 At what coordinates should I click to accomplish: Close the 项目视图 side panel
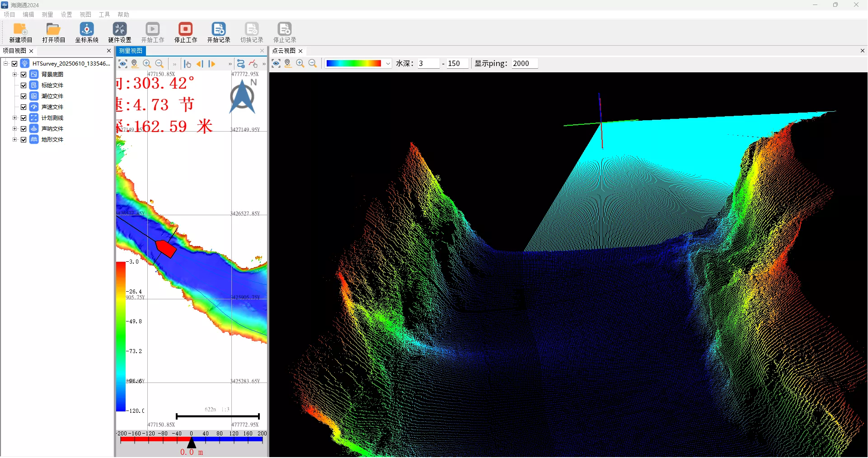109,51
